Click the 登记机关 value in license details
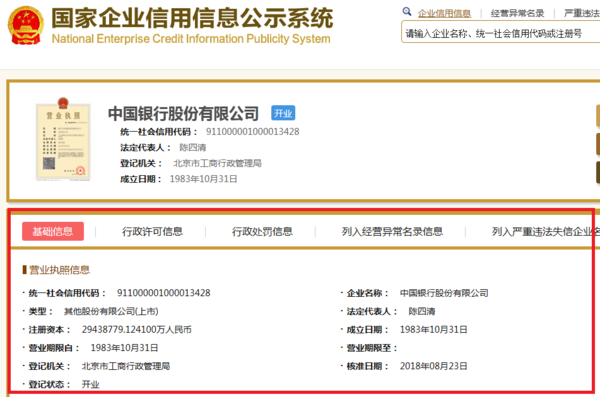 pos(126,366)
